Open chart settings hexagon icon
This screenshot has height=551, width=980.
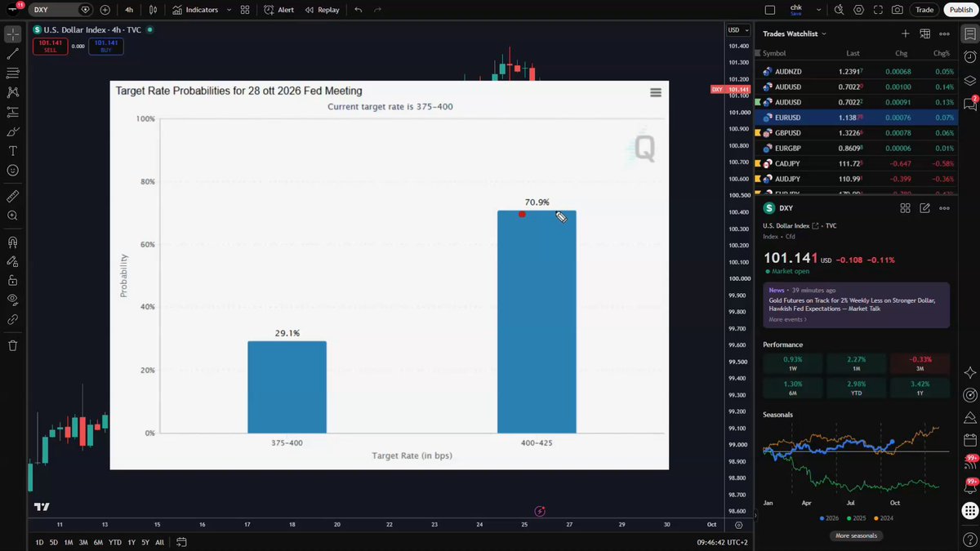tap(858, 10)
